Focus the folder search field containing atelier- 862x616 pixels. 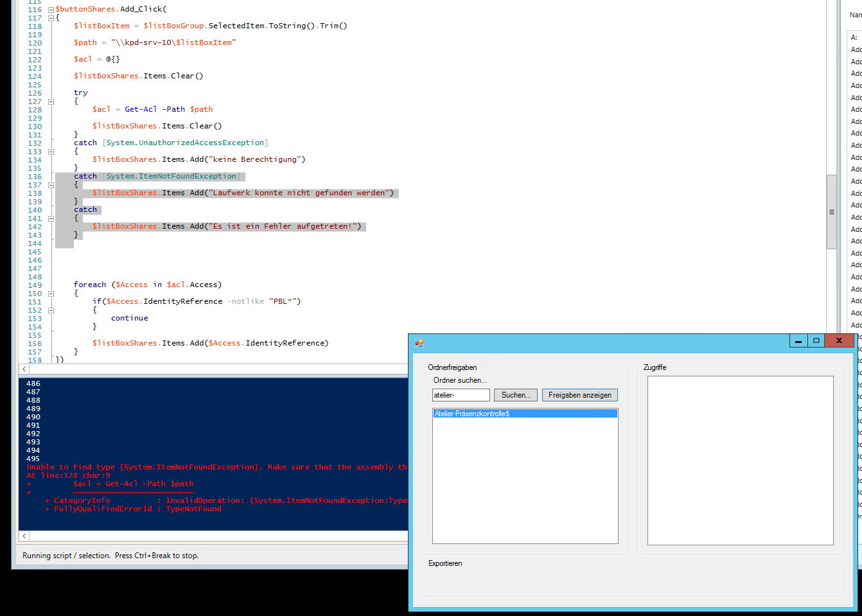pyautogui.click(x=461, y=395)
